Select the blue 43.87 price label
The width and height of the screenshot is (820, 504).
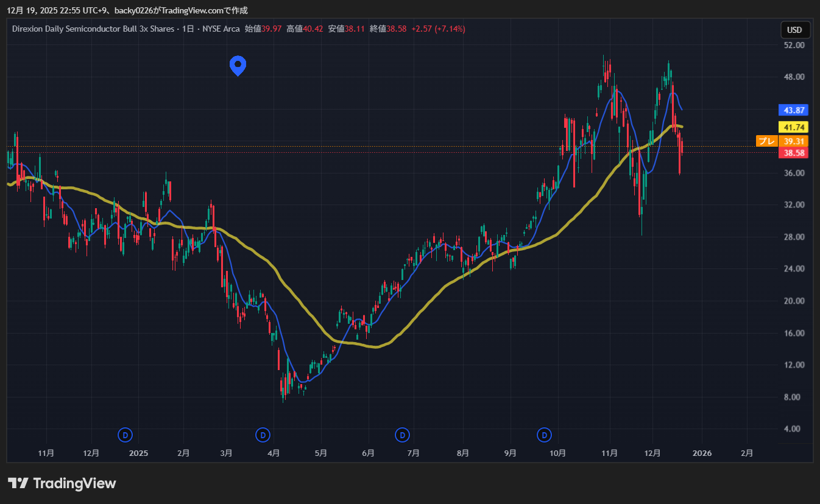tap(794, 110)
